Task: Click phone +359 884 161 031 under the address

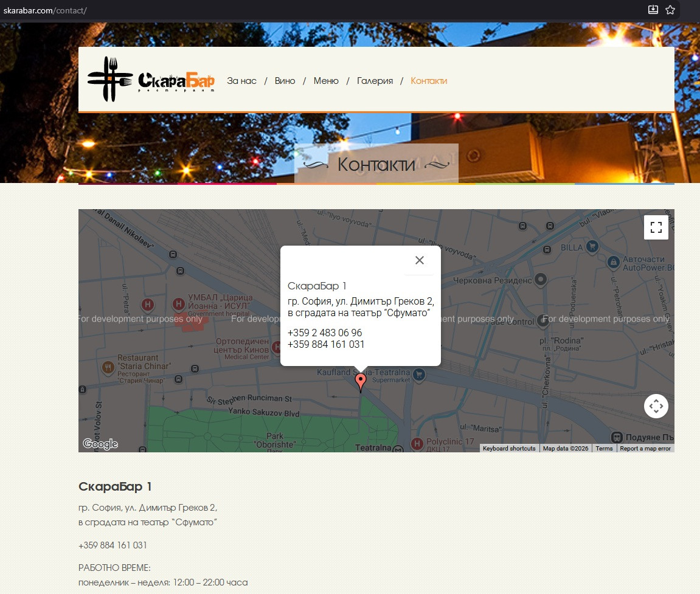Action: [113, 545]
